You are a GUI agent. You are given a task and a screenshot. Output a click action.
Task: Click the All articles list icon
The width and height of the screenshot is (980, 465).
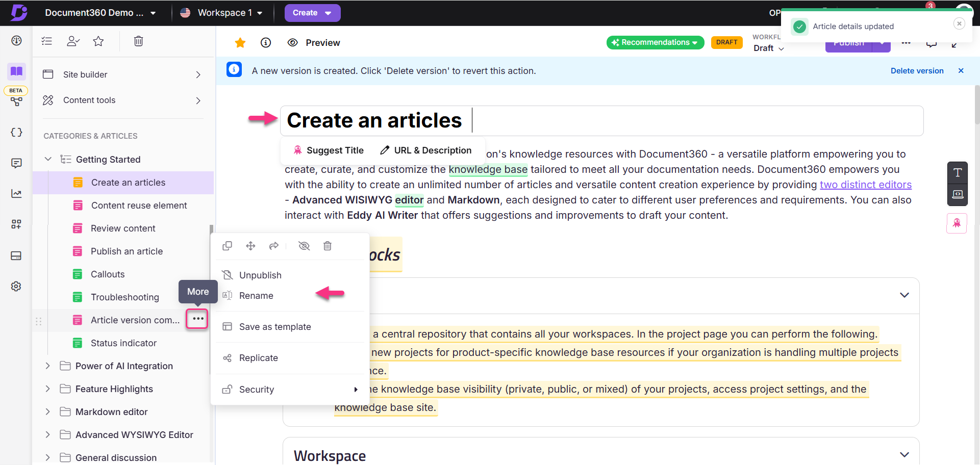pos(47,41)
